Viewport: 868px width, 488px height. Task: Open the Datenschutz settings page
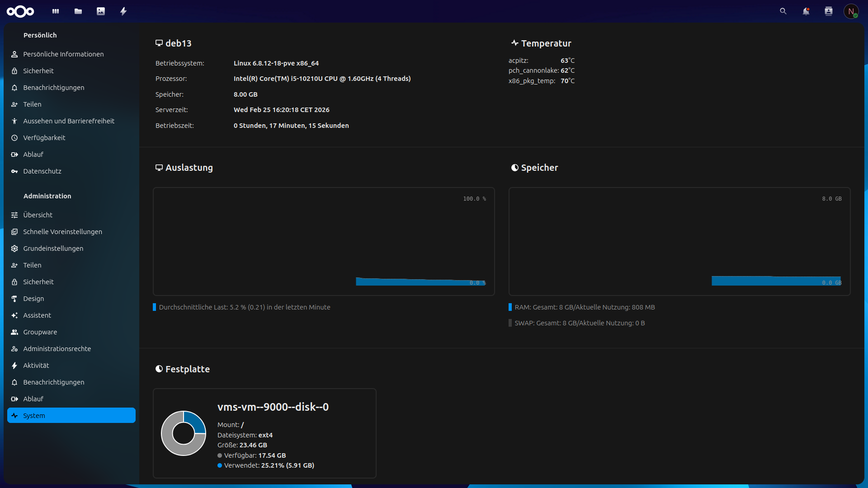42,171
